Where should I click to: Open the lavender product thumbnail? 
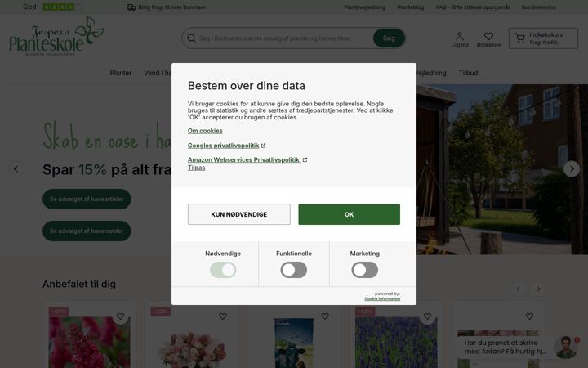(x=396, y=342)
